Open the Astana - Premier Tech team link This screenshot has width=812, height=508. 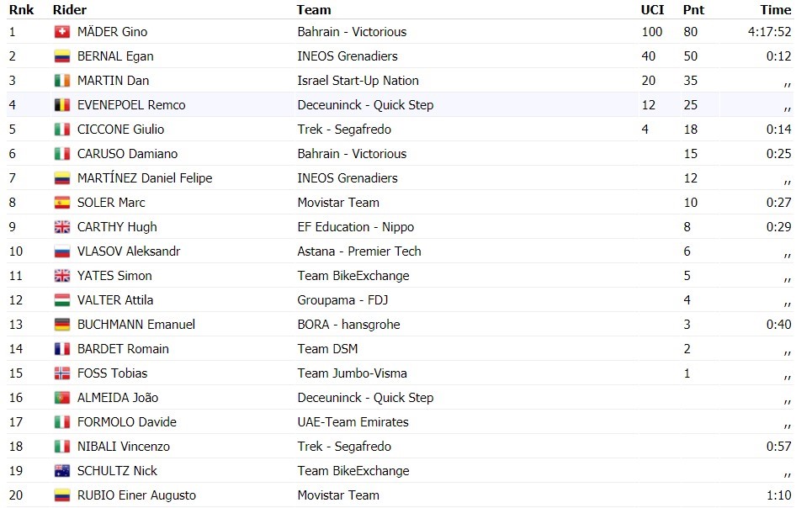[x=359, y=251]
